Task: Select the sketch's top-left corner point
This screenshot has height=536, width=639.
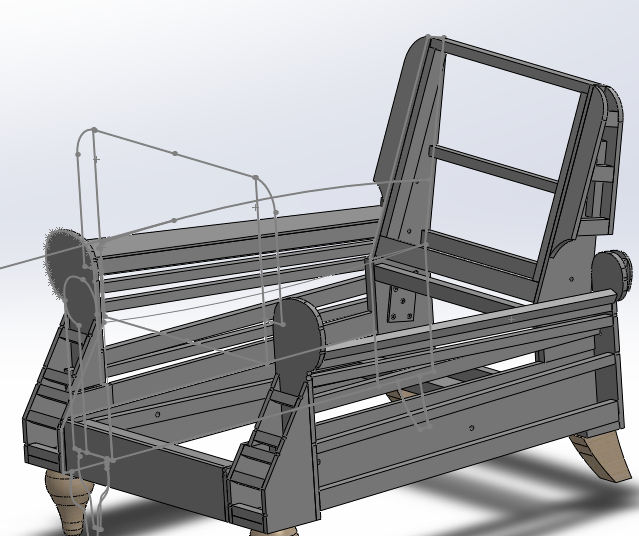Action: click(94, 130)
